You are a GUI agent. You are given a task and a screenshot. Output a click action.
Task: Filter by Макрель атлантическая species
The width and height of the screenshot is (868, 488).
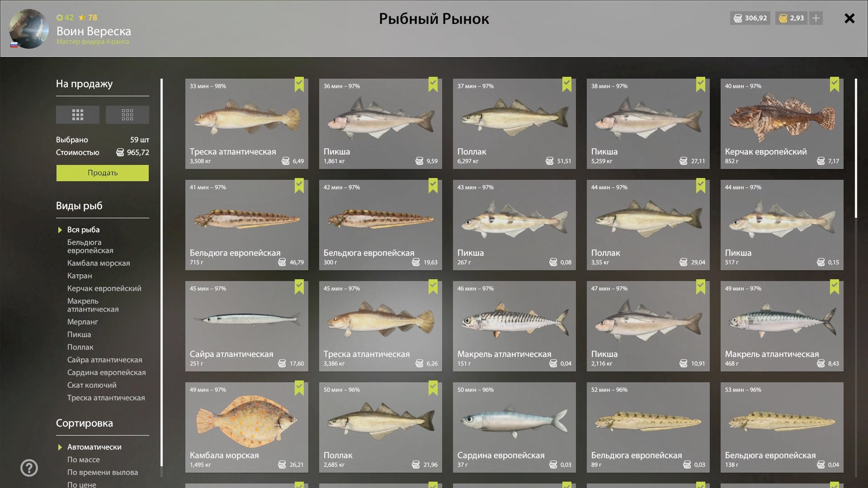click(x=93, y=305)
